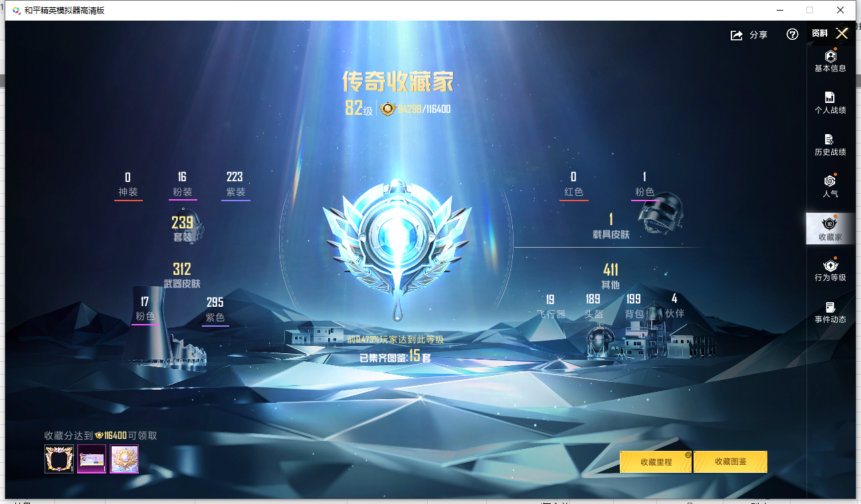Select the pink card reward thumbnail
This screenshot has width=861, height=504.
point(92,459)
